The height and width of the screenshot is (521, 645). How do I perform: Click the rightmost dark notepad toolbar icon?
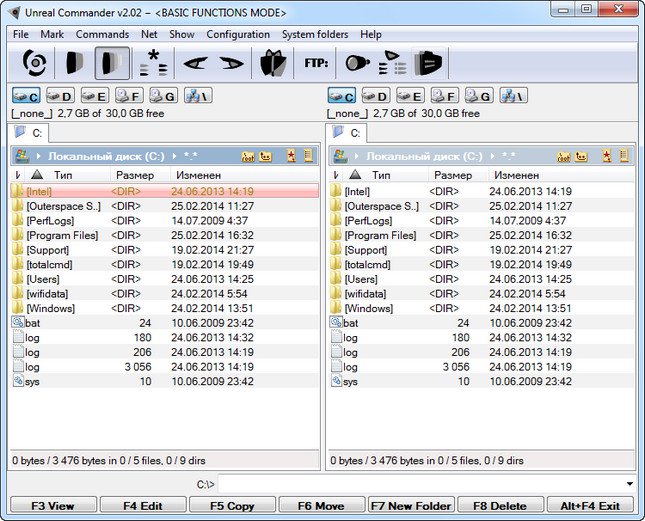click(x=428, y=63)
